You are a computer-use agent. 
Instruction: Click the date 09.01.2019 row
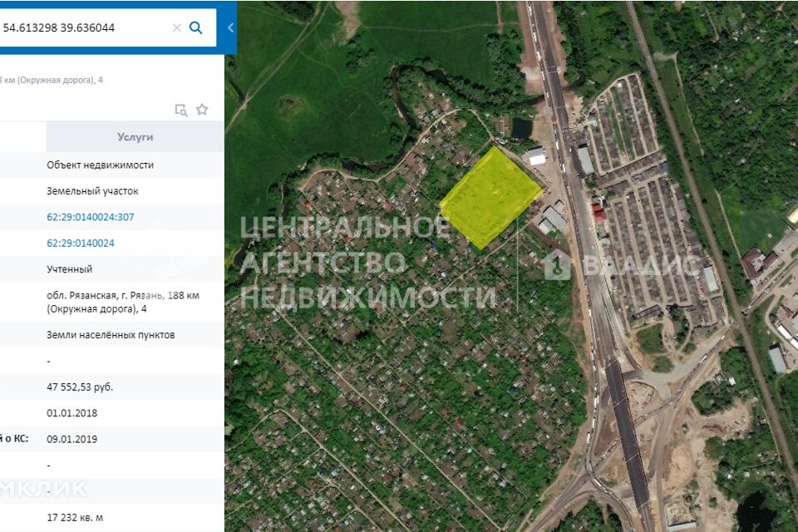pos(71,439)
